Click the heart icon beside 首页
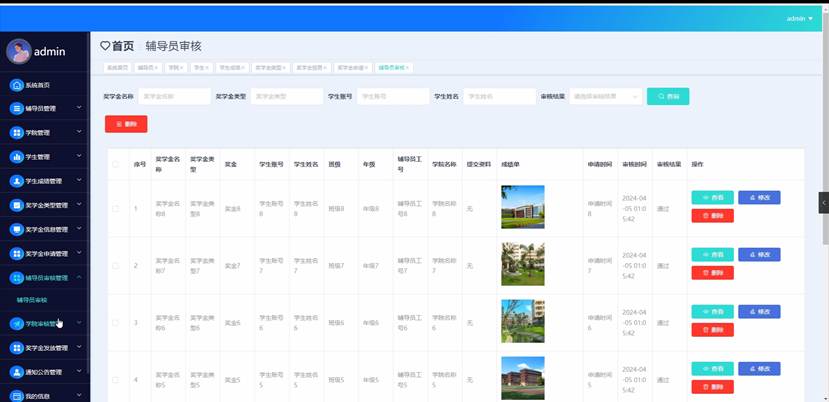This screenshot has width=829, height=402. 105,46
